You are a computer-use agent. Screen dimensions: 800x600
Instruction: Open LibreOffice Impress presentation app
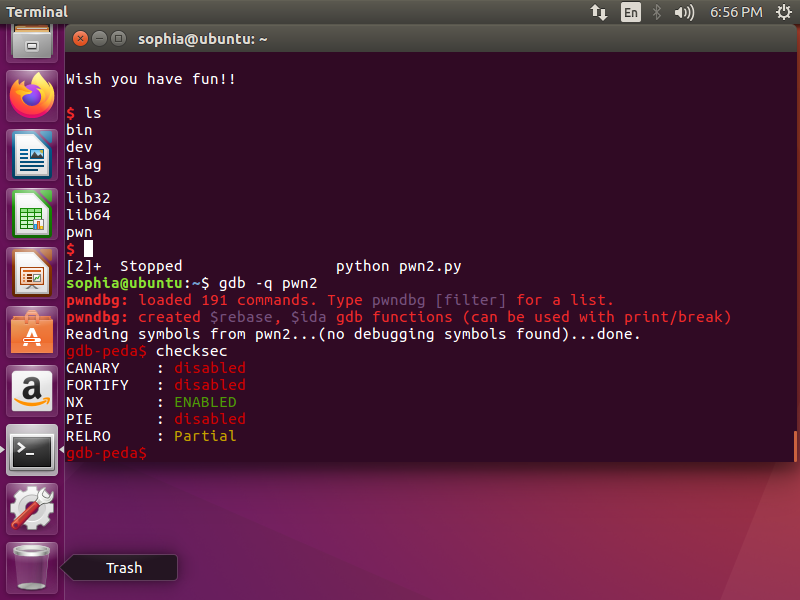coord(32,272)
